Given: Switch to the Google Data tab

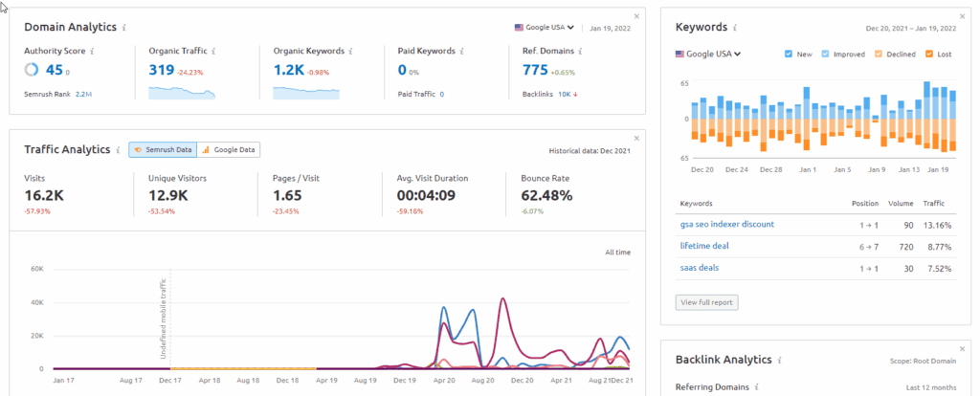Looking at the screenshot, I should point(230,149).
